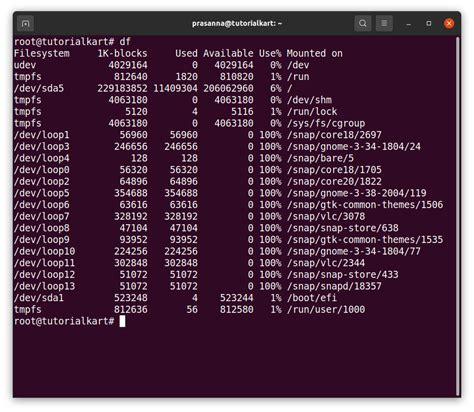Minimize the terminal window
Image resolution: width=474 pixels, height=412 pixels.
408,24
